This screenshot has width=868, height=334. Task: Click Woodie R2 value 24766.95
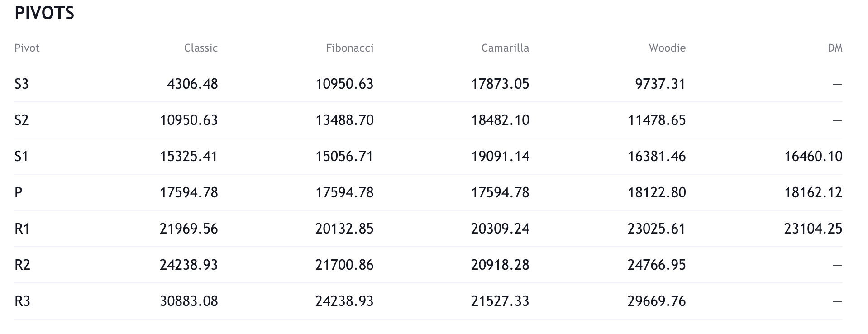click(x=657, y=265)
